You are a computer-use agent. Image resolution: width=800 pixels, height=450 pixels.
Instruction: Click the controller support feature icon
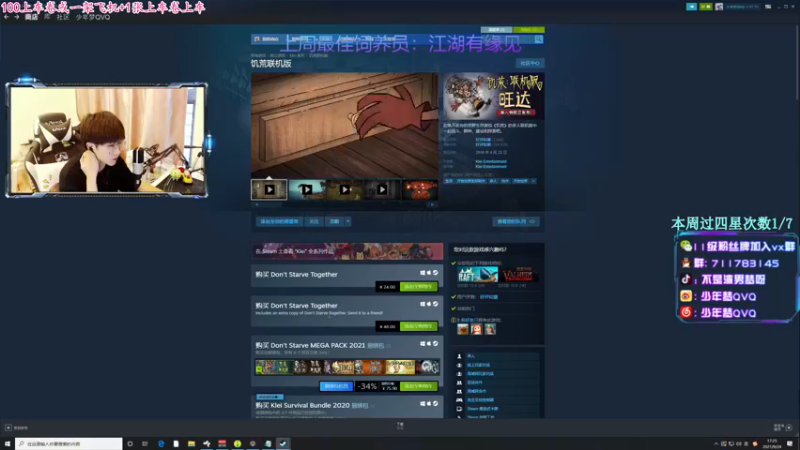pyautogui.click(x=459, y=400)
